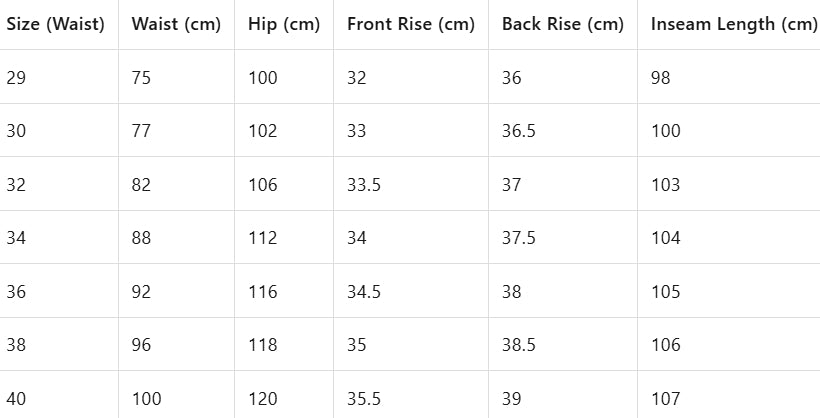The height and width of the screenshot is (418, 820).
Task: Select back rise value 36.5
Action: [x=517, y=131]
